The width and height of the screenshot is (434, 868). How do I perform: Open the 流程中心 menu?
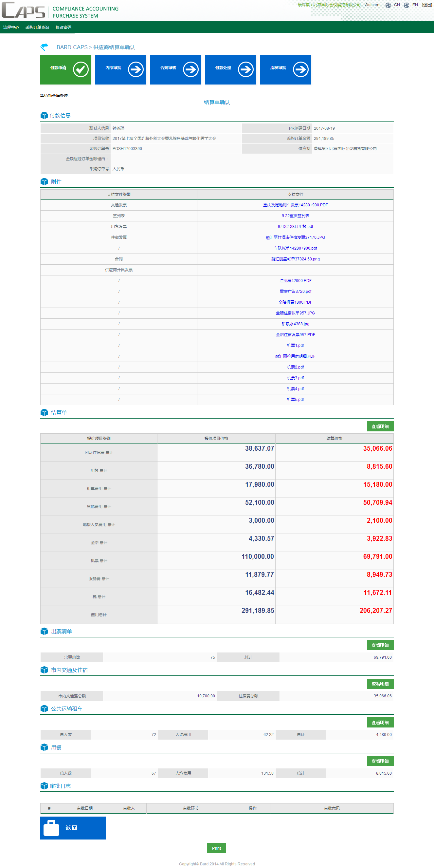tap(11, 28)
